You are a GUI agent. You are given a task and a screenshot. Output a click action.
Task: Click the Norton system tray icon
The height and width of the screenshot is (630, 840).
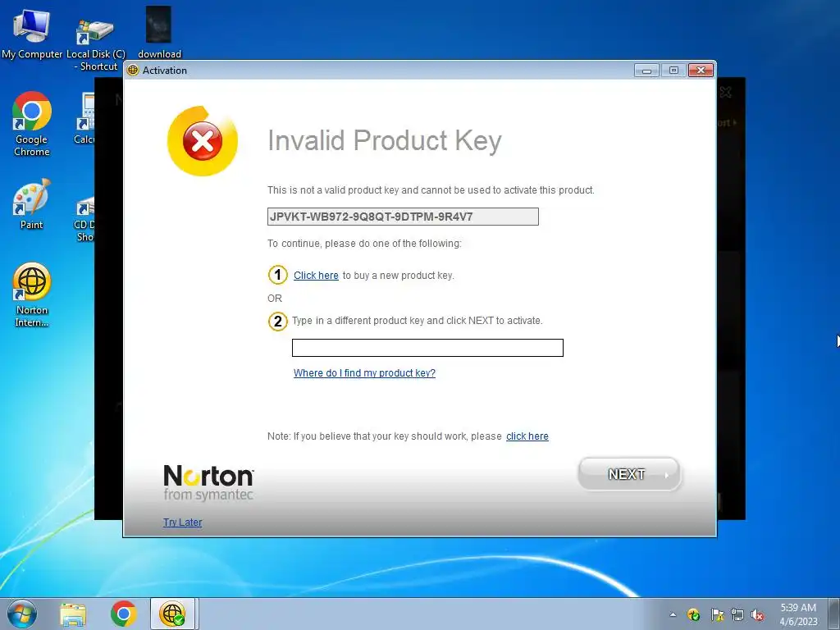693,615
